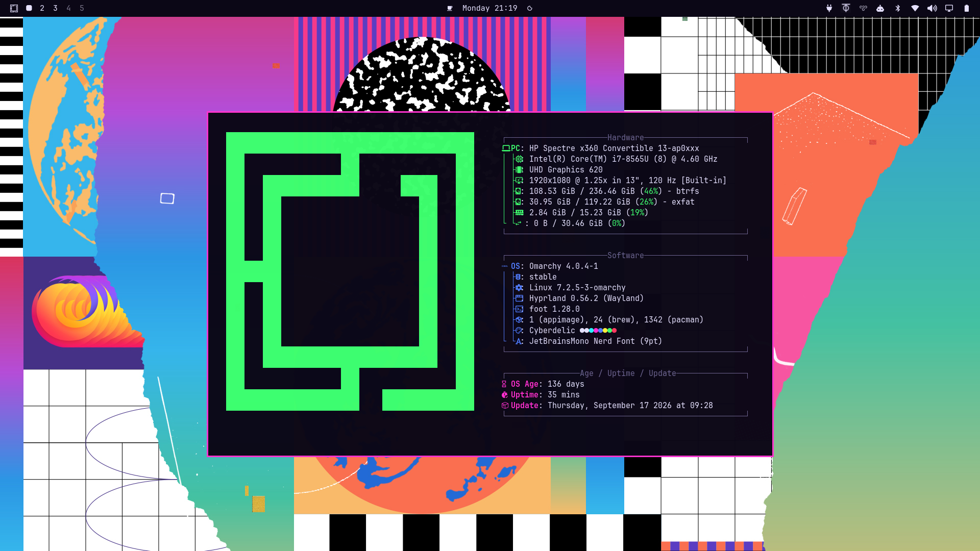This screenshot has height=551, width=980.
Task: Switch to workspace 5
Action: pyautogui.click(x=82, y=8)
